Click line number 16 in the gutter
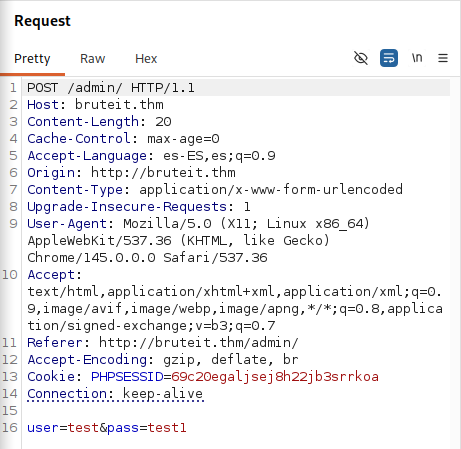461x449 pixels. pyautogui.click(x=10, y=428)
